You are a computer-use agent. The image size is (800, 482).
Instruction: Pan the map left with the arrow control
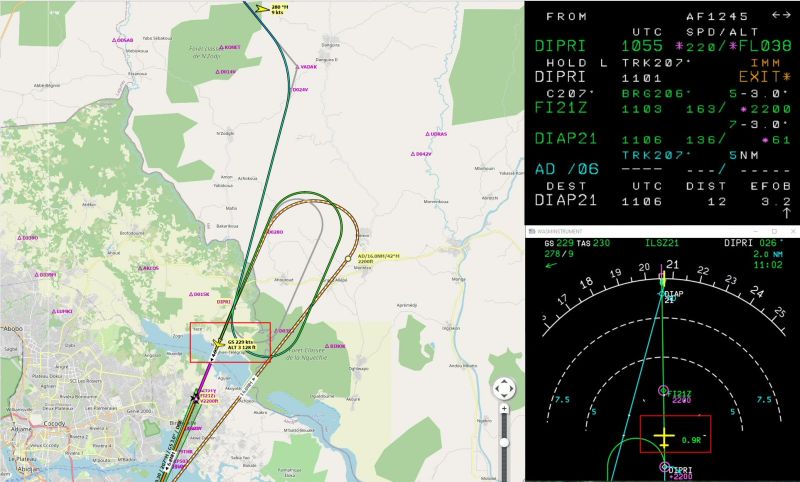(496, 390)
